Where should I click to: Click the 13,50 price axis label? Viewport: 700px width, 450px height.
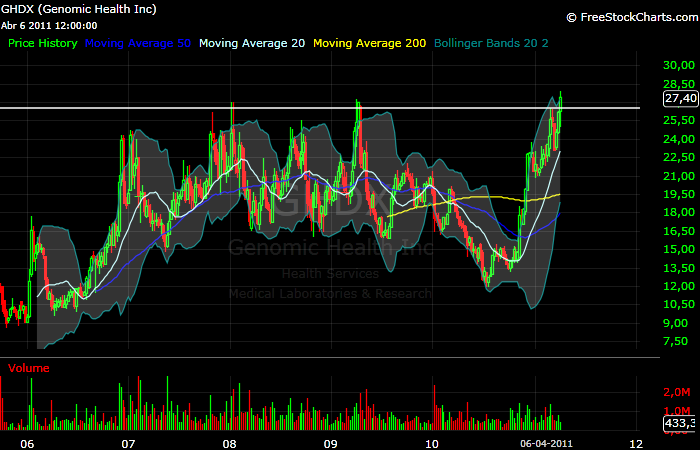pos(679,268)
